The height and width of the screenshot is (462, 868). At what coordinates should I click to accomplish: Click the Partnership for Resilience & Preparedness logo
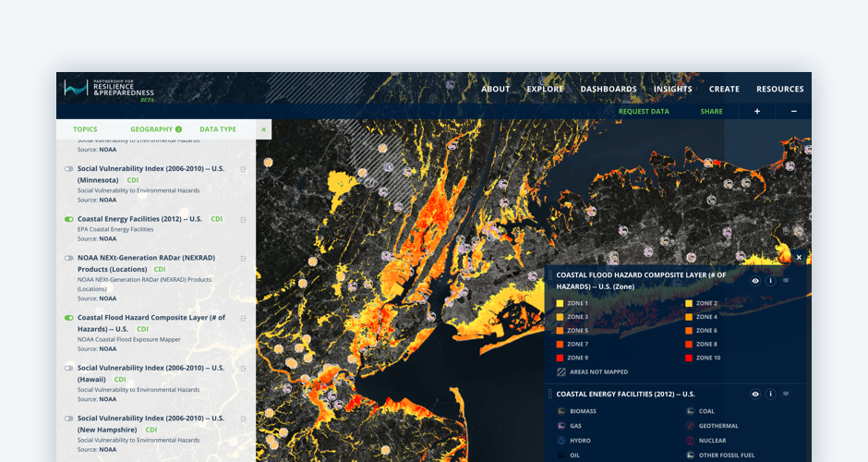coord(109,89)
